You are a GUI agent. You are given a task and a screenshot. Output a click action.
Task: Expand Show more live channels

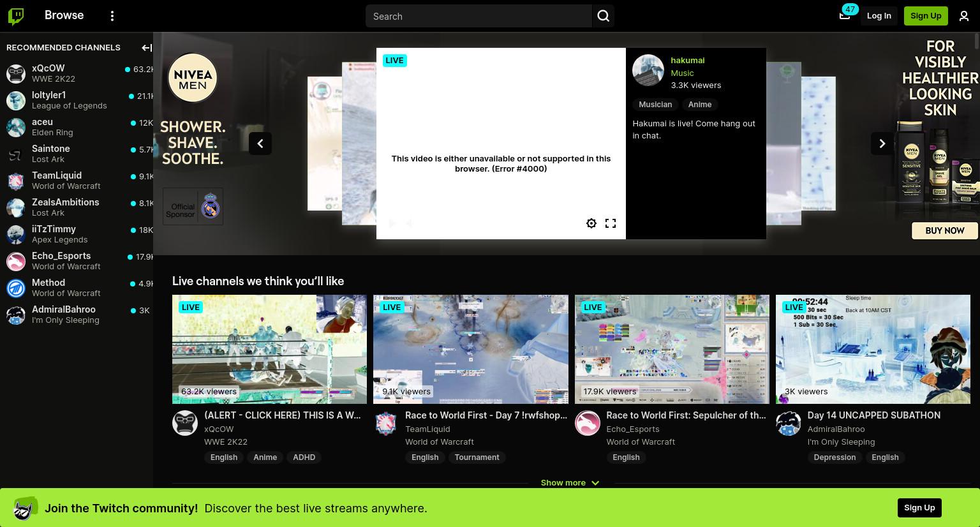click(x=570, y=483)
